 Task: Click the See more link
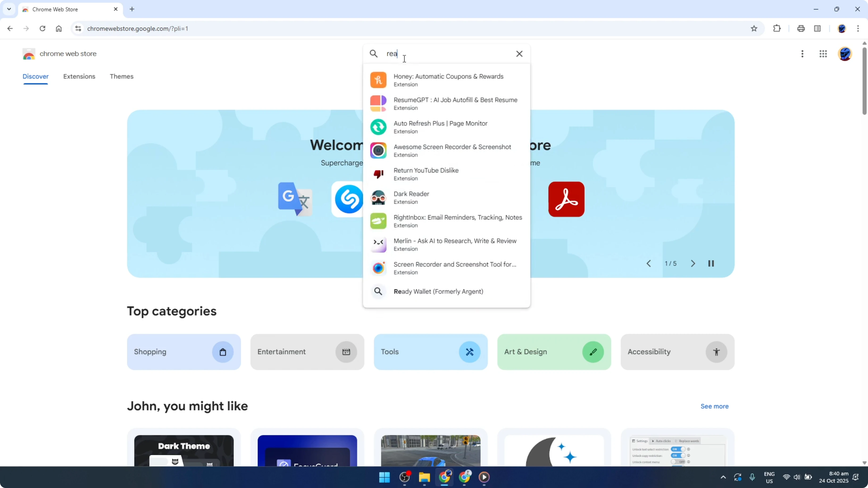click(x=714, y=406)
